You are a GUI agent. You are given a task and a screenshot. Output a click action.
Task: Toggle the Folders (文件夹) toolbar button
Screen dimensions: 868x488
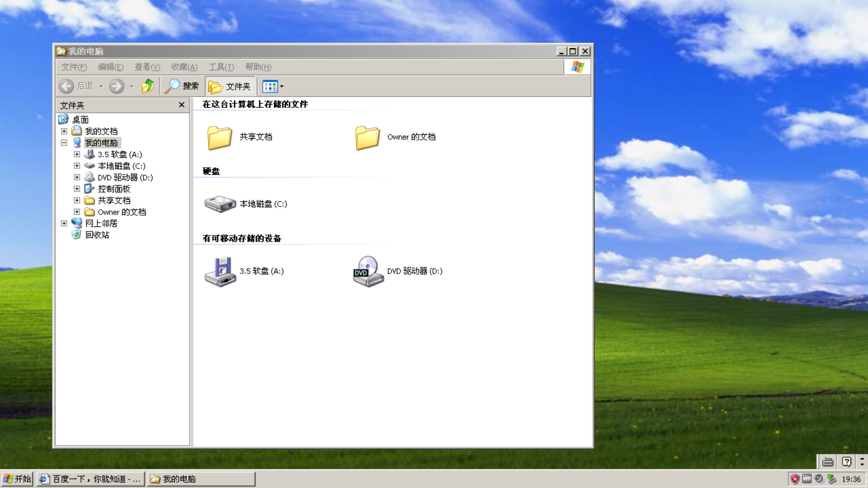click(230, 86)
